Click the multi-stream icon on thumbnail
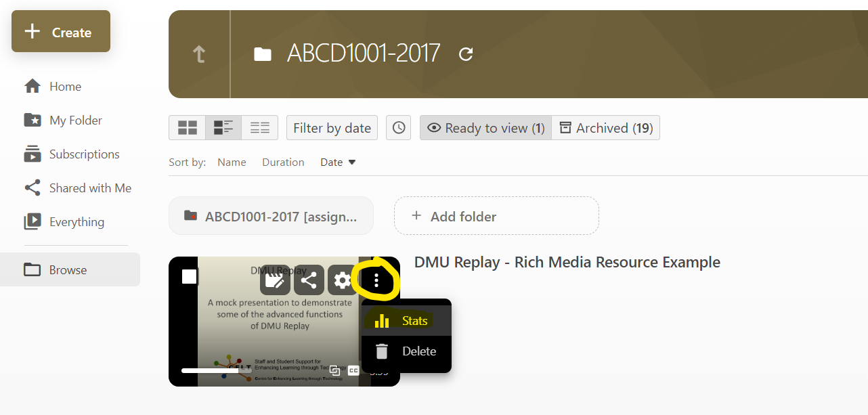 334,370
